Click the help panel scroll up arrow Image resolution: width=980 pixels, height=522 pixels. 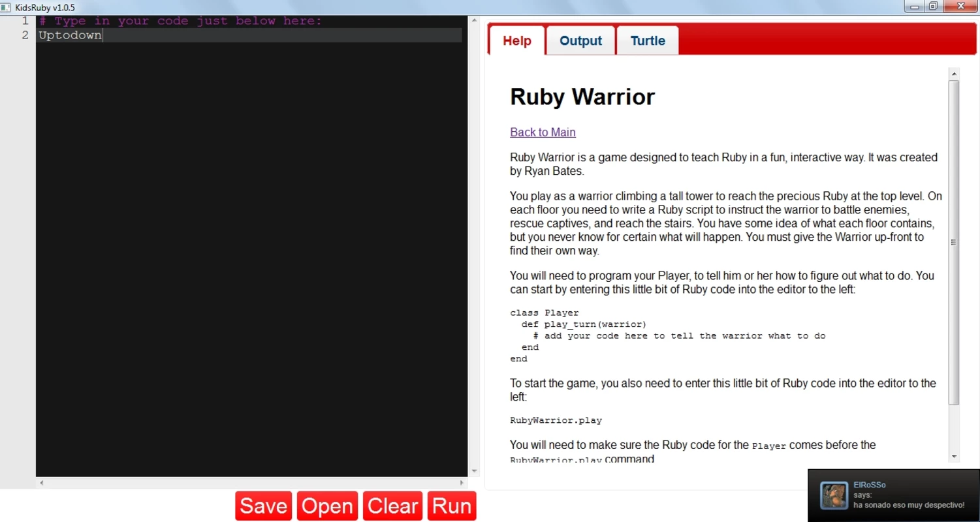(x=954, y=73)
